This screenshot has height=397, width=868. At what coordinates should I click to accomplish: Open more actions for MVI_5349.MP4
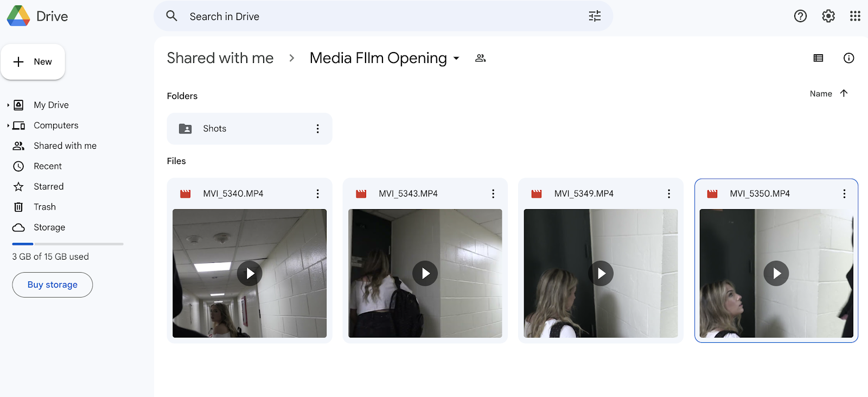point(668,194)
